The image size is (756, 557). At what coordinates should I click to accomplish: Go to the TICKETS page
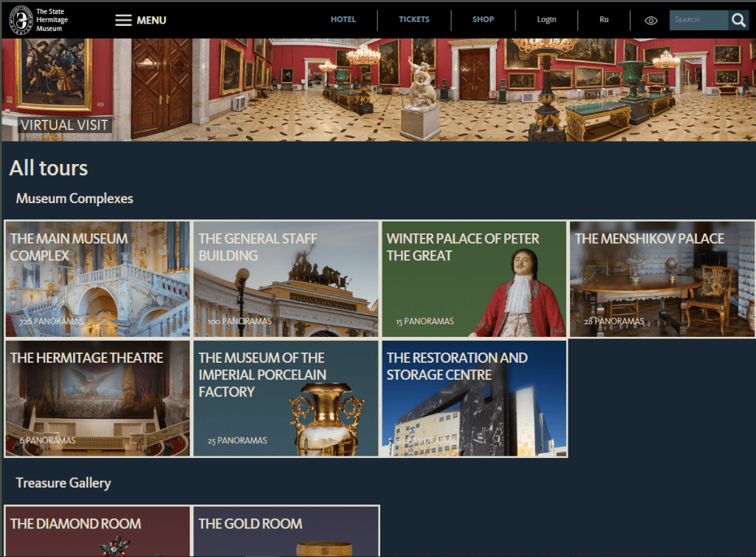coord(413,19)
